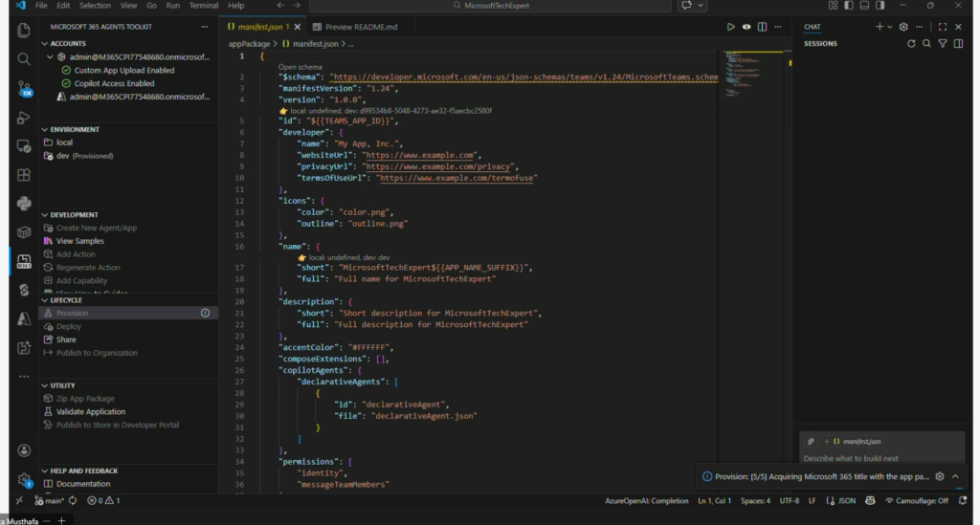Click the Azure icon in activity bar

[24, 317]
